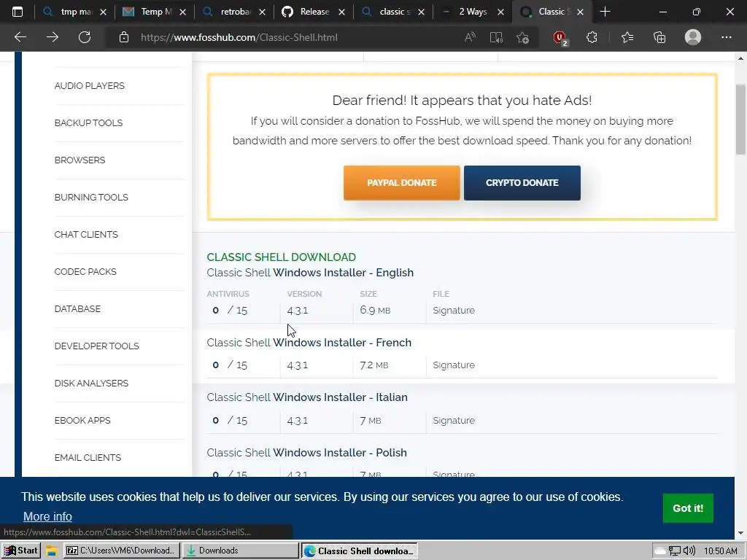The image size is (747, 560).
Task: Click the page vertical scrollbar thumb
Action: point(740,120)
